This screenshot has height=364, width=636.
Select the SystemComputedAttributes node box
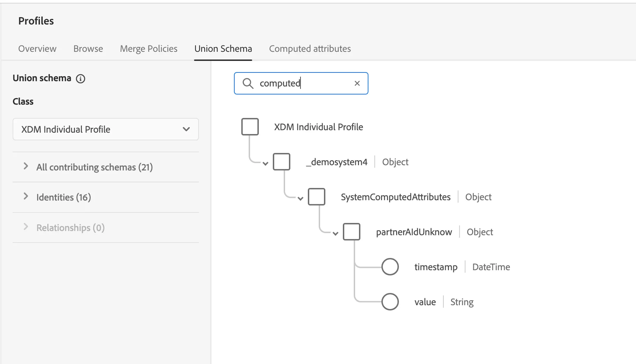pos(317,197)
